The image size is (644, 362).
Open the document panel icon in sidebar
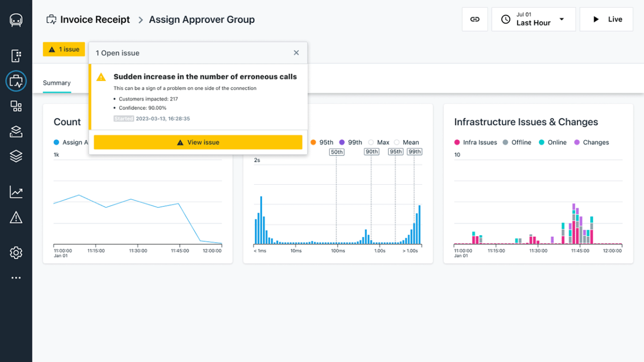16,55
